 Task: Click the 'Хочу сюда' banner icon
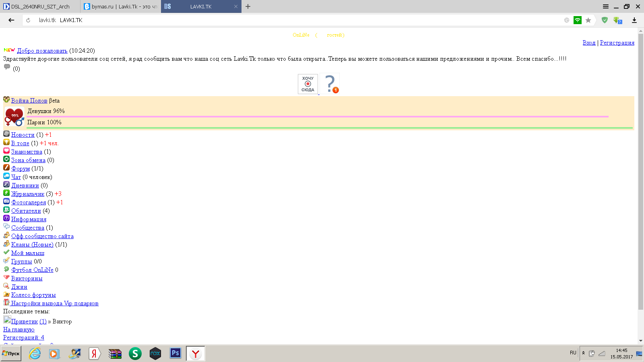coord(308,84)
